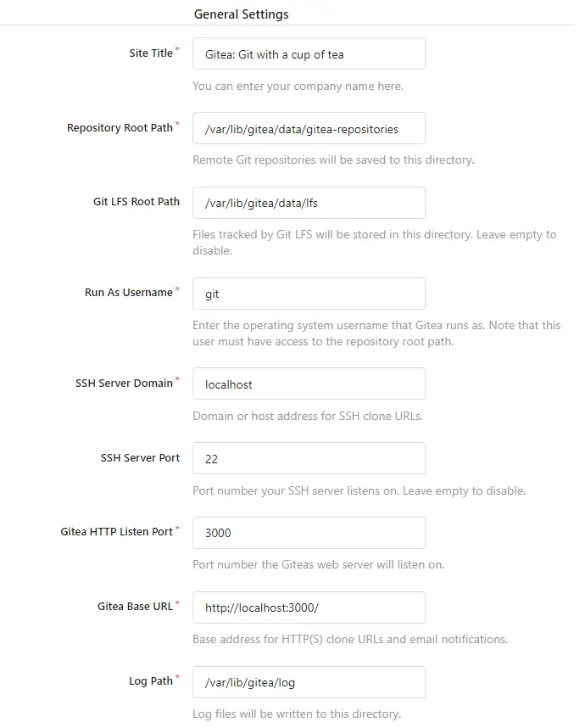Select the Log Path input field
585x728 pixels.
pyautogui.click(x=309, y=682)
